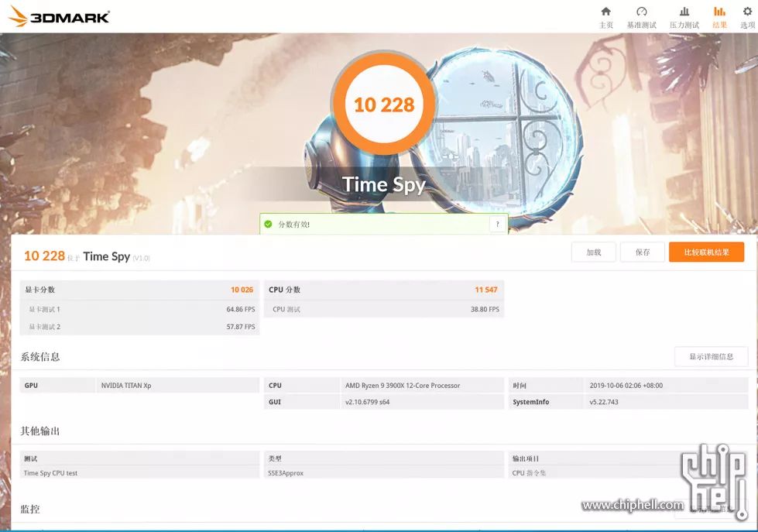This screenshot has height=532, width=758.
Task: Click the 分数有效! validity message
Action: point(294,225)
